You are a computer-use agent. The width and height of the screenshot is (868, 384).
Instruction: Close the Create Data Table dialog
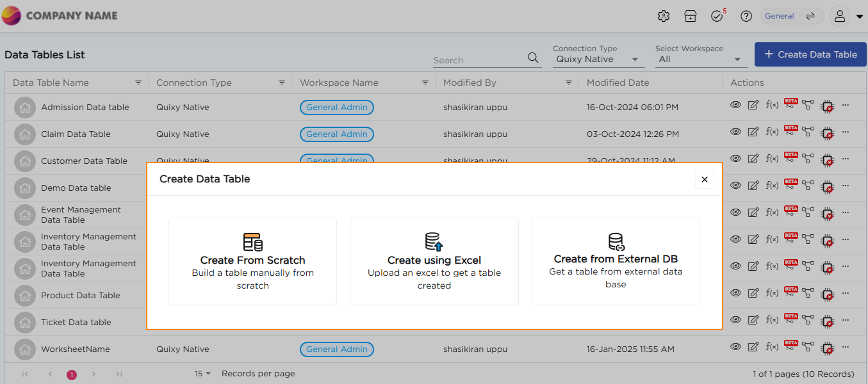click(704, 180)
